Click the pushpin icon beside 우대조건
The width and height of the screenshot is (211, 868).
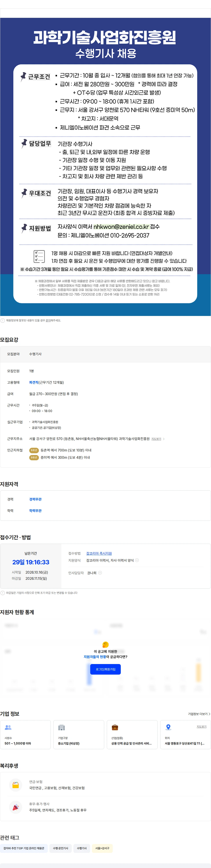pos(24,193)
